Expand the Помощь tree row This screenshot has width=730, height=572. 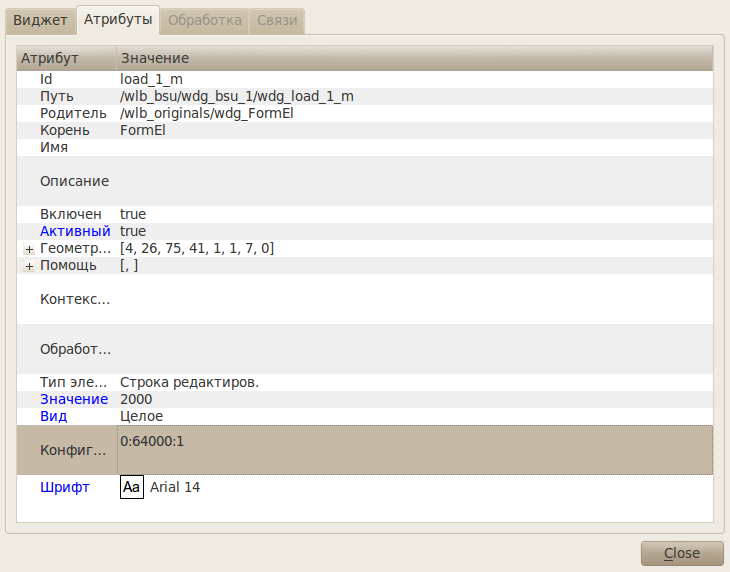tap(29, 266)
